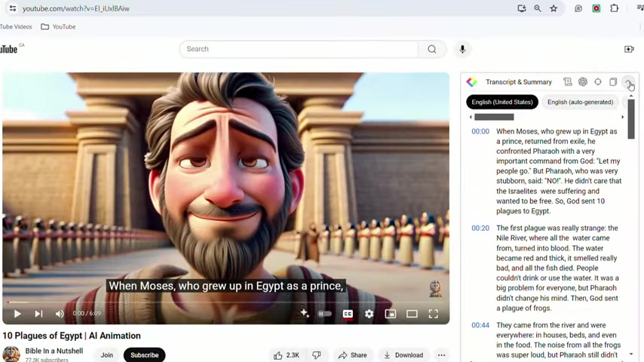This screenshot has height=362, width=644.
Task: Click the video channel watermark in the player
Action: click(435, 288)
